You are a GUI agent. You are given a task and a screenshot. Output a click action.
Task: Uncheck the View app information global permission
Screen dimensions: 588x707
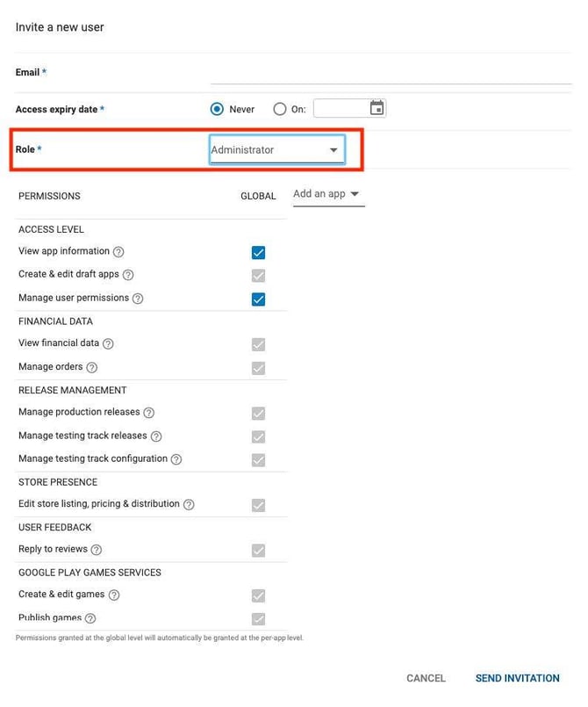point(258,252)
